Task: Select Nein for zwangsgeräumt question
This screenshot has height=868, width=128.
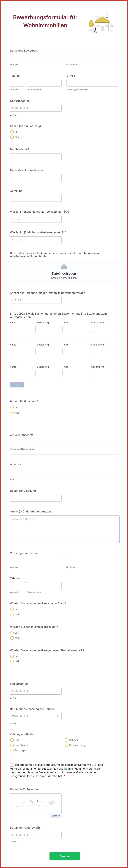Action: coord(12,615)
